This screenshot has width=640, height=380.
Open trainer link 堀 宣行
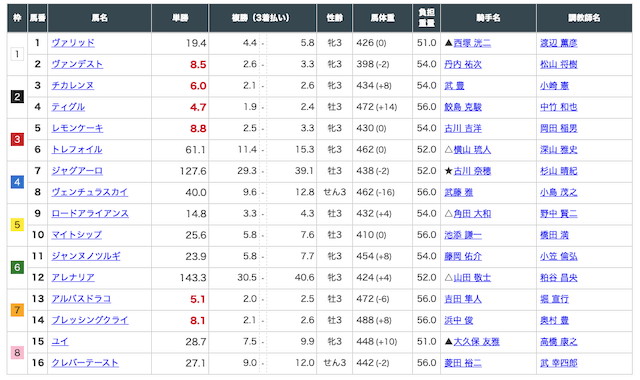coord(554,299)
